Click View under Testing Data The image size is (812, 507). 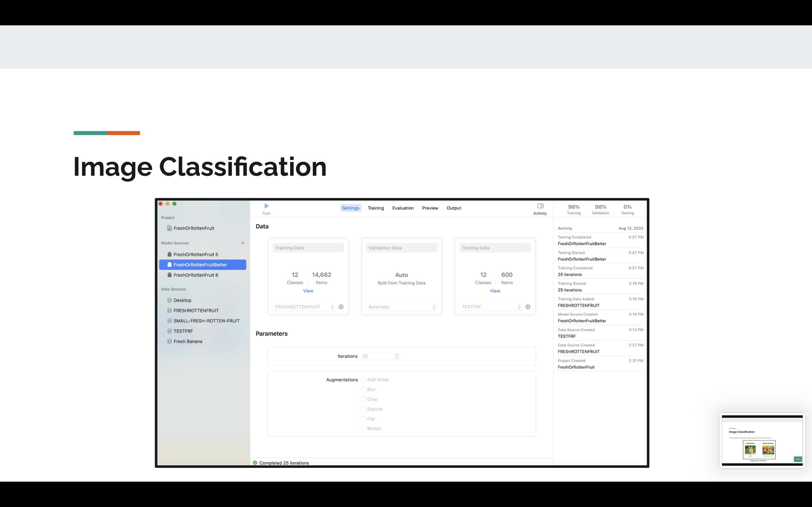click(x=495, y=291)
